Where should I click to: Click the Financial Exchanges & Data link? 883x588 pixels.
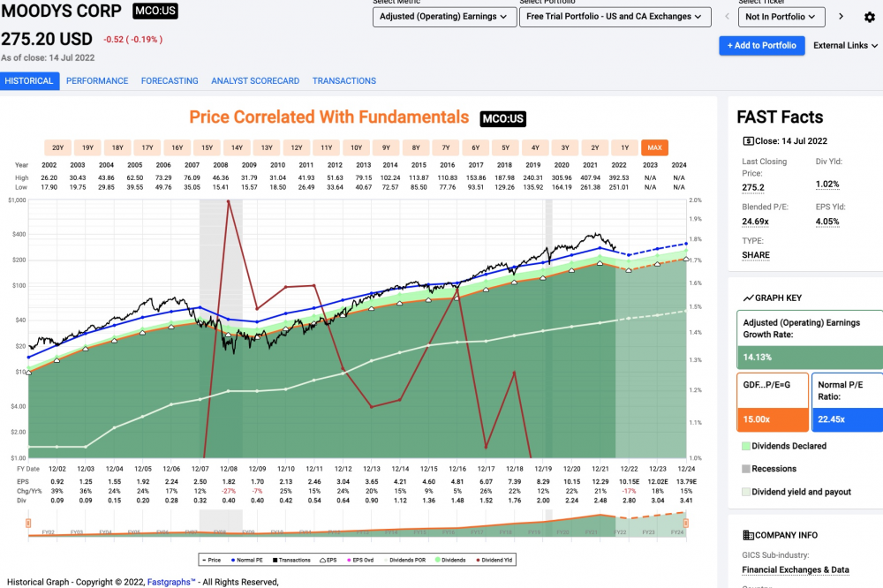pyautogui.click(x=796, y=570)
